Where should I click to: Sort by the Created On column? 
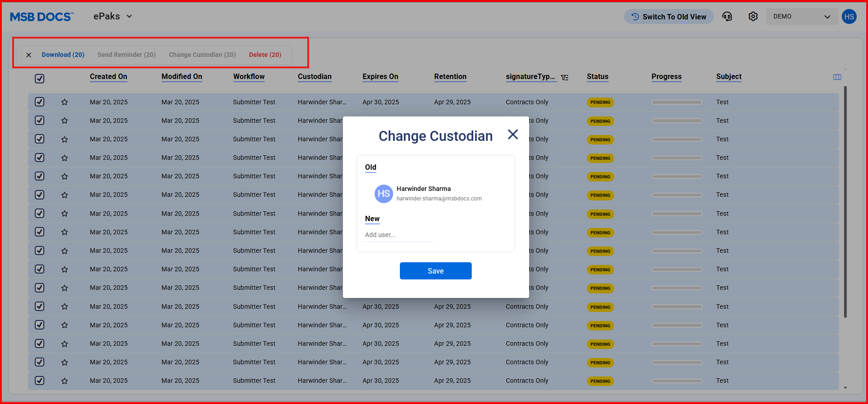(108, 77)
